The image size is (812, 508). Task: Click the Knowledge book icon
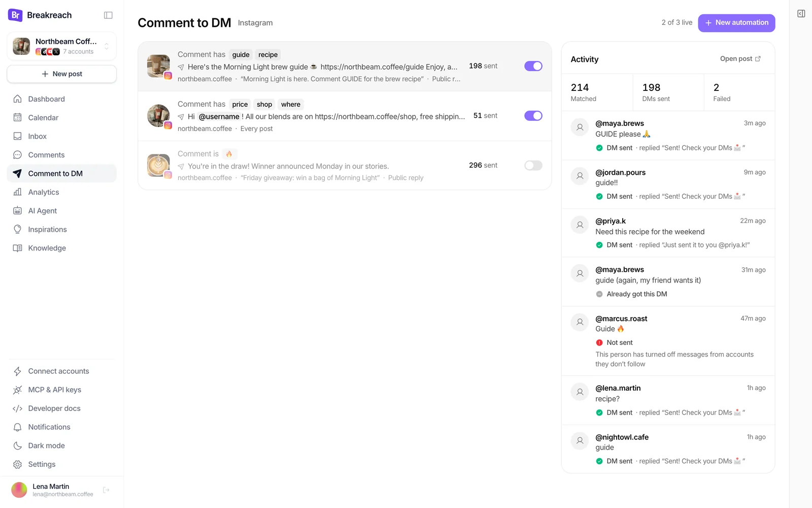[x=18, y=248]
